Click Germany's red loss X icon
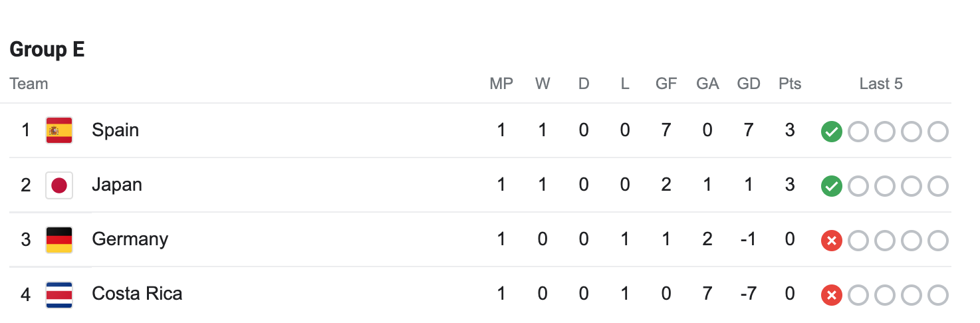The image size is (980, 323). click(x=831, y=241)
